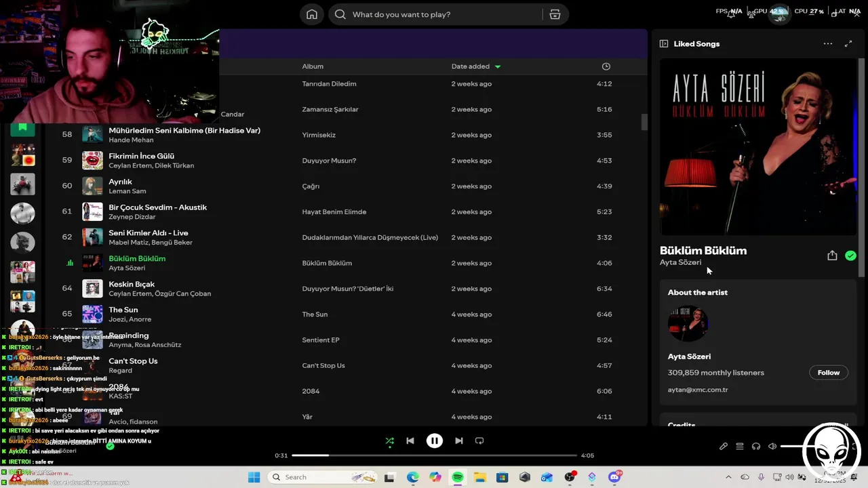Open Copilot from taskbar
The width and height of the screenshot is (868, 488).
[x=435, y=477]
